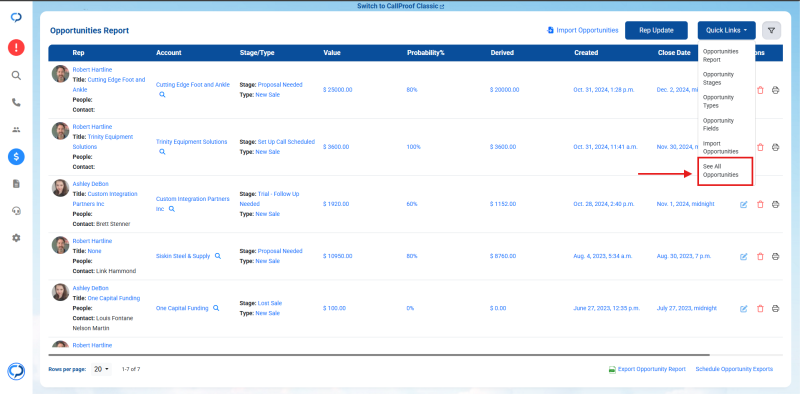Screen dimensions: 800x394
Task: Click the Rep Update button
Action: pyautogui.click(x=656, y=31)
